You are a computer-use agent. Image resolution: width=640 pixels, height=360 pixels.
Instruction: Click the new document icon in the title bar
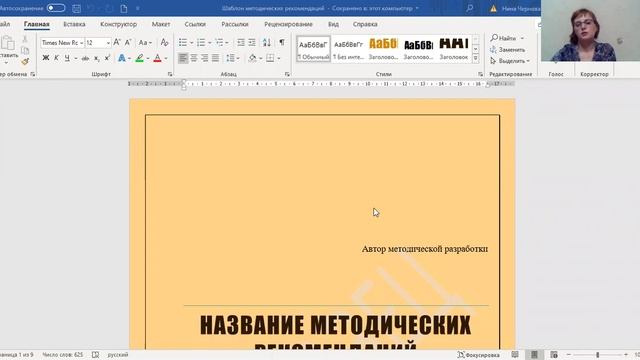124,8
